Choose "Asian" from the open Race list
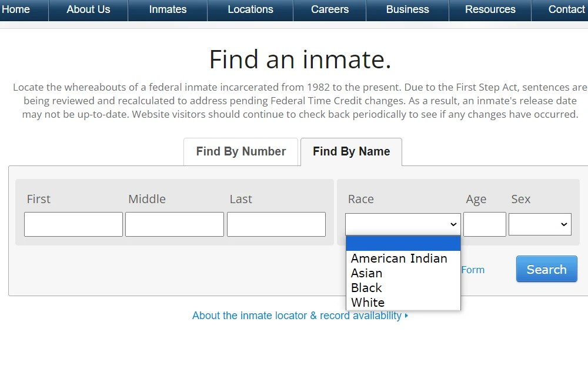The width and height of the screenshot is (588, 368). point(367,273)
